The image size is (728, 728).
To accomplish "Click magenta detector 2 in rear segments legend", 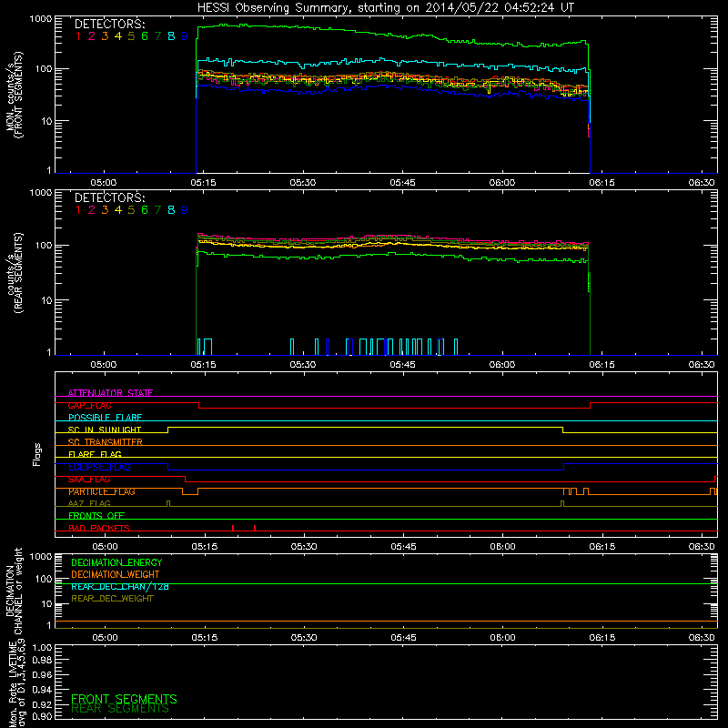I will tap(92, 210).
